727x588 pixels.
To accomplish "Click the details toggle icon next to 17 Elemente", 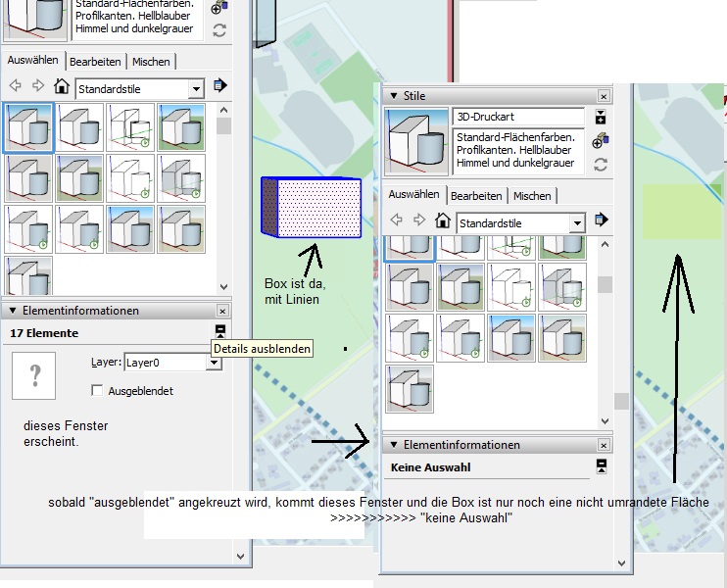I will [220, 332].
